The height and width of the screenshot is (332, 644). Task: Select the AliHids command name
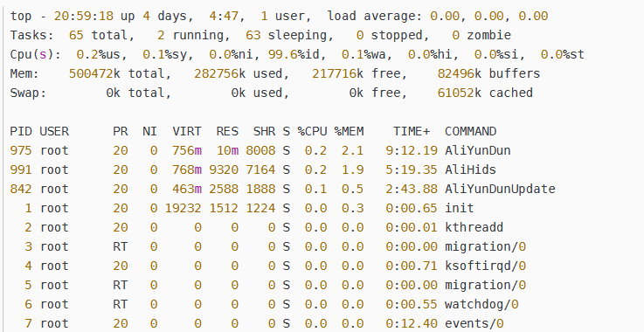470,169
